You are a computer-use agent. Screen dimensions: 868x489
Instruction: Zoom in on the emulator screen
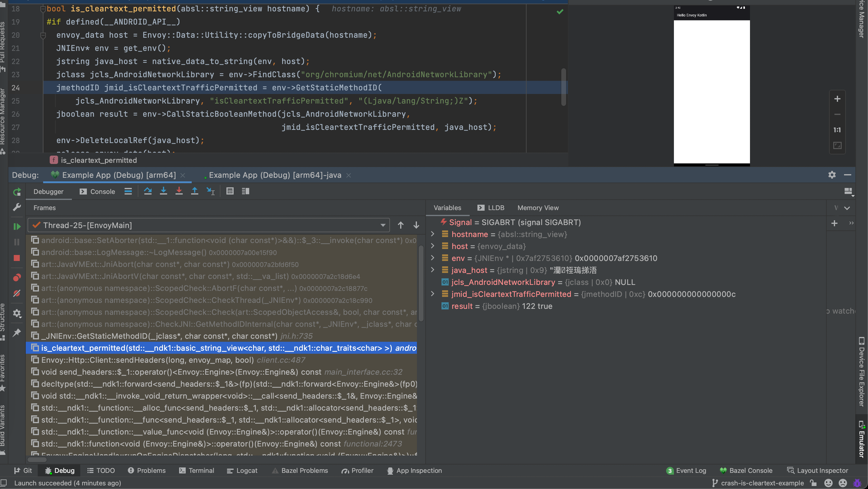pyautogui.click(x=838, y=99)
